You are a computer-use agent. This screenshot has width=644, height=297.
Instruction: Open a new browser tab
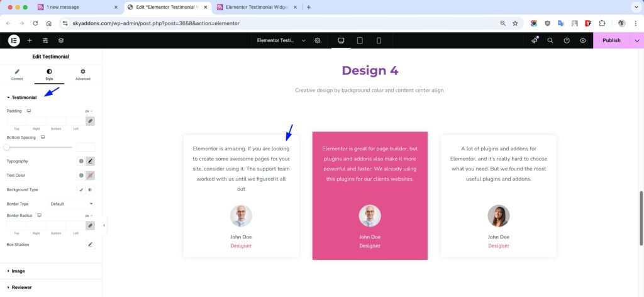click(x=309, y=7)
